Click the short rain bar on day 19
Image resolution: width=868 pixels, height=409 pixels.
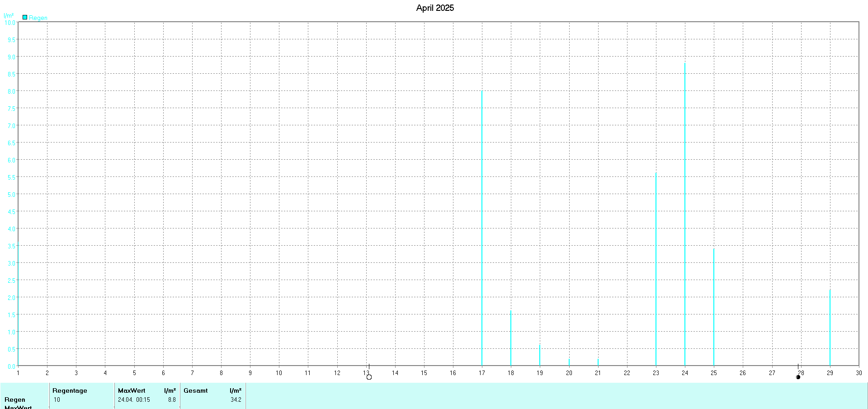point(540,355)
